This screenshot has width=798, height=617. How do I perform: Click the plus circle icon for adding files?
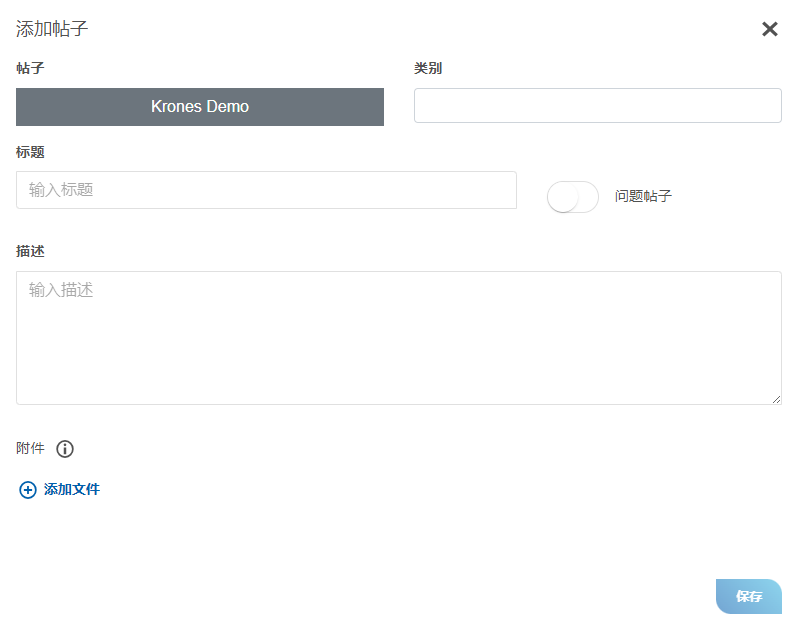click(28, 490)
